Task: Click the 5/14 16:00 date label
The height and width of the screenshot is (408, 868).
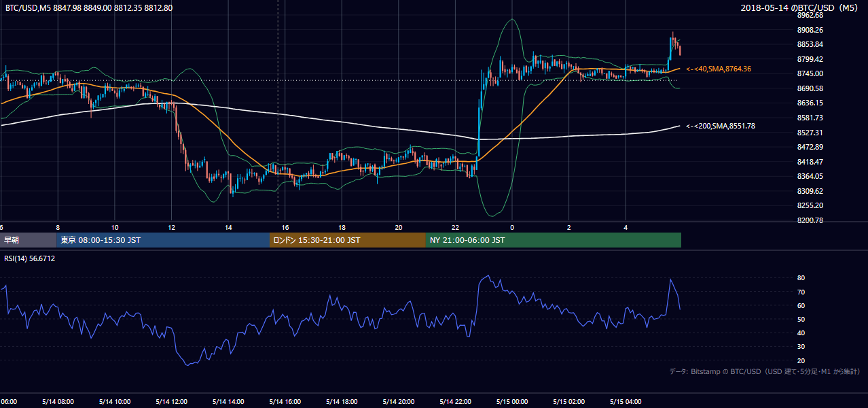Action: [285, 402]
